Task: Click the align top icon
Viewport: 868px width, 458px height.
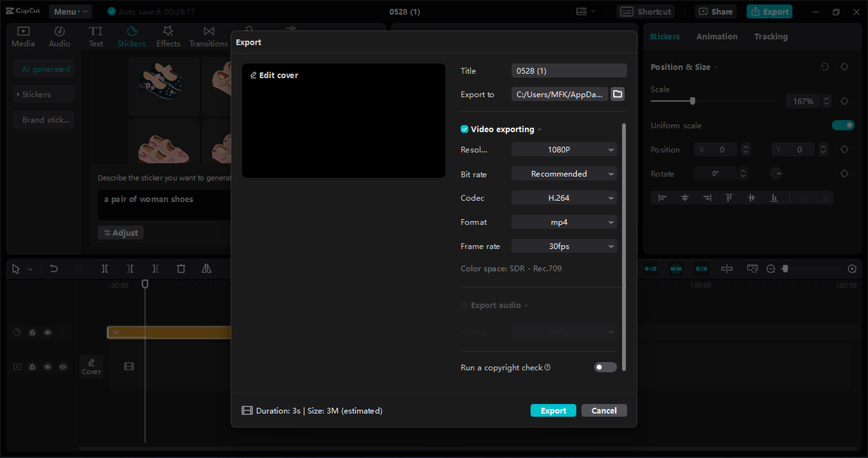Action: (729, 198)
